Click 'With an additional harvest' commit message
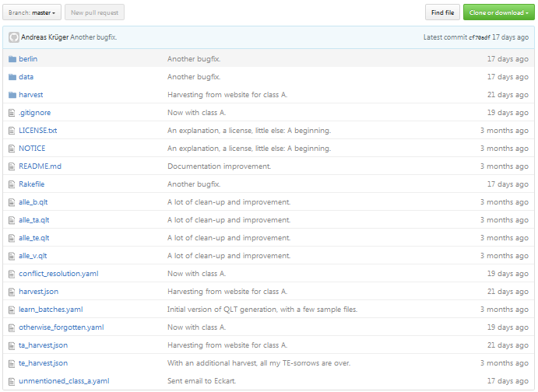538x392 pixels. click(258, 363)
